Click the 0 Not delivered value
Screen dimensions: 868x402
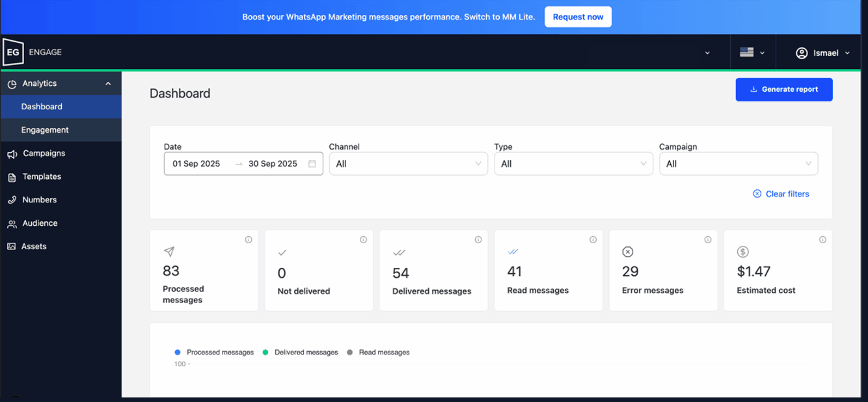[x=282, y=273]
